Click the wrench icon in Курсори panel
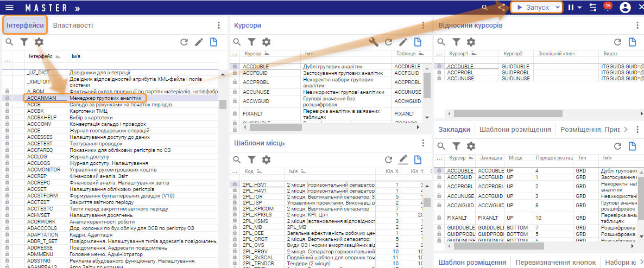Screen dimensions: 644x268 (374, 42)
